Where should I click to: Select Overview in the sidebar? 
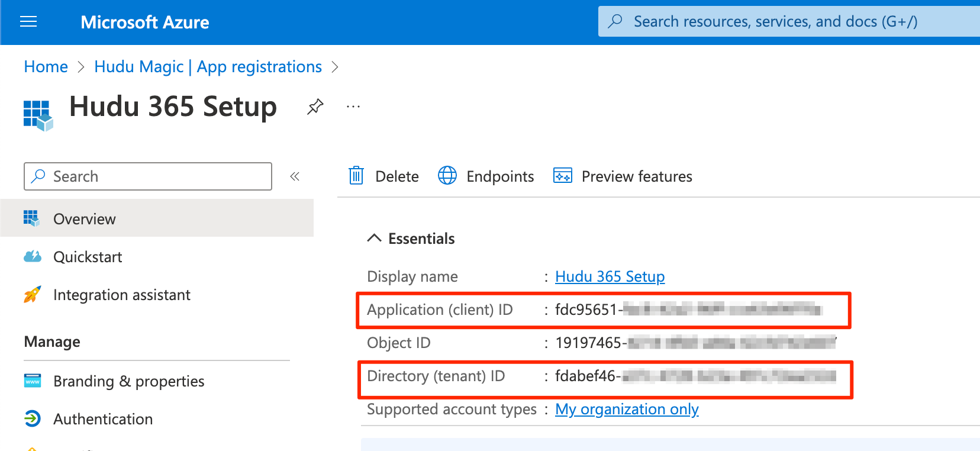coord(157,218)
